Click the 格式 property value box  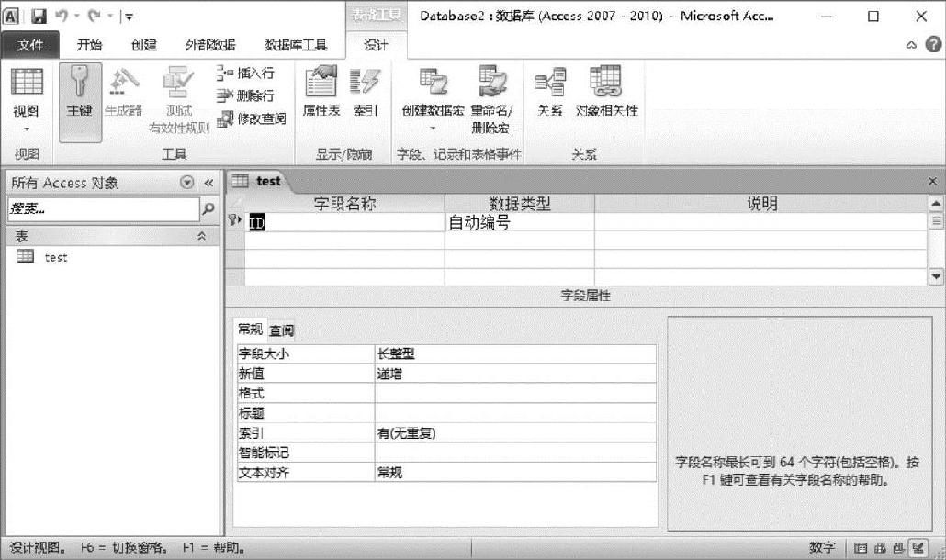coord(515,394)
